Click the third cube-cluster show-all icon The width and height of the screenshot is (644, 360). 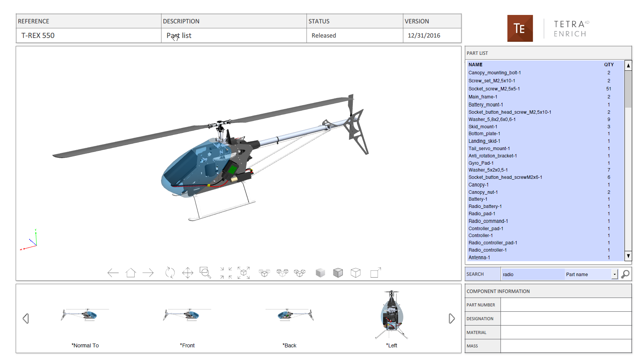(300, 273)
